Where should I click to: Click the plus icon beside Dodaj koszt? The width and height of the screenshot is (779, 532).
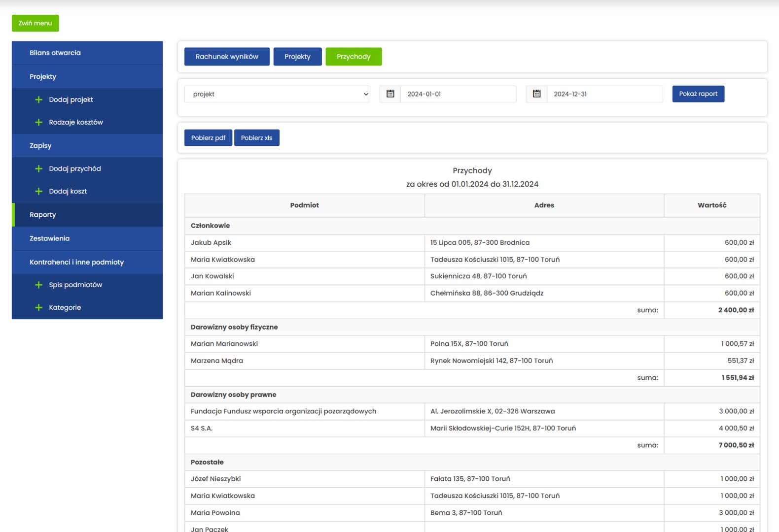38,192
